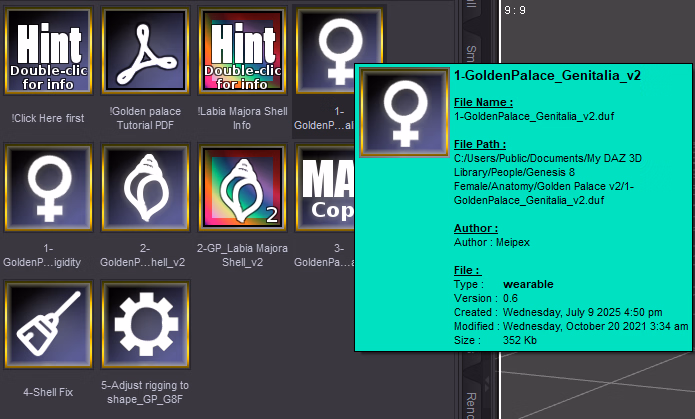Select the single shell v2 item
The width and height of the screenshot is (695, 419).
click(x=145, y=190)
